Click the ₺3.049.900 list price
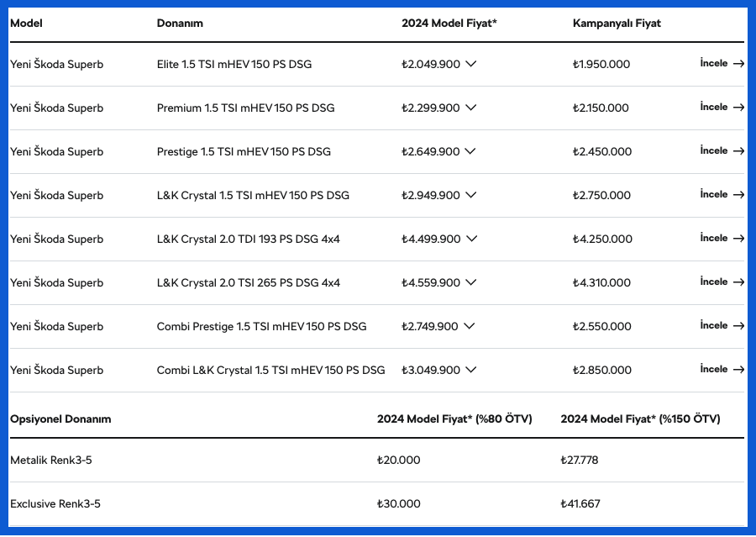This screenshot has width=756, height=537. coord(431,370)
